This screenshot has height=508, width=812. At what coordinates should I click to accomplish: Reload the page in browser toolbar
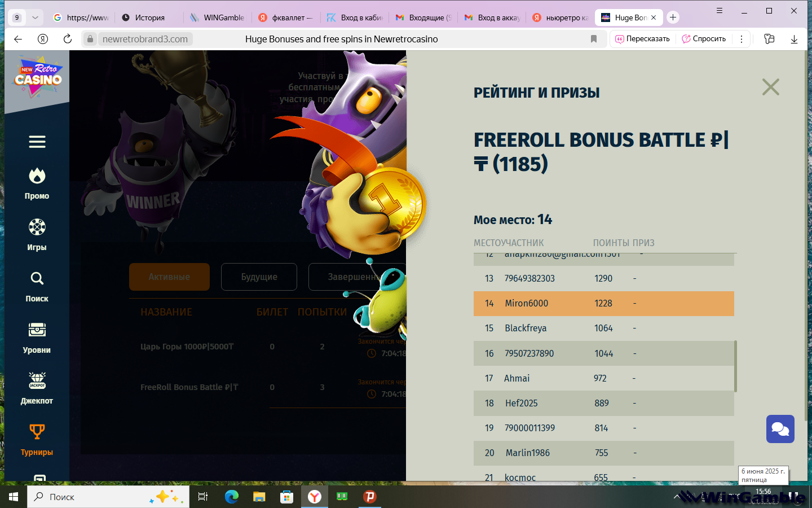click(x=68, y=39)
